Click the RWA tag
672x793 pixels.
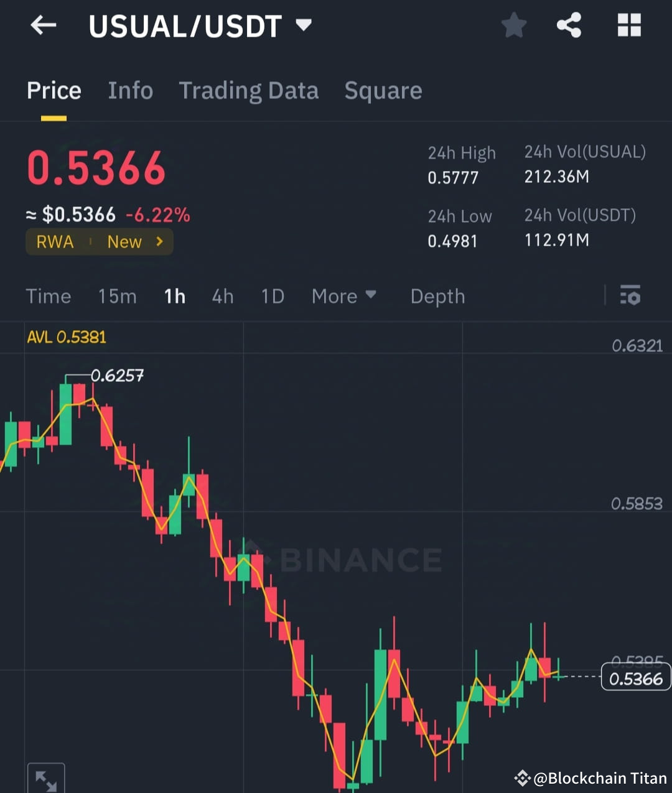[55, 242]
